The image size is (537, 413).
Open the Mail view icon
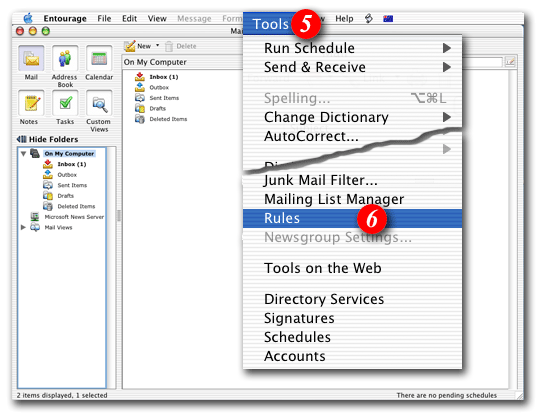31,59
